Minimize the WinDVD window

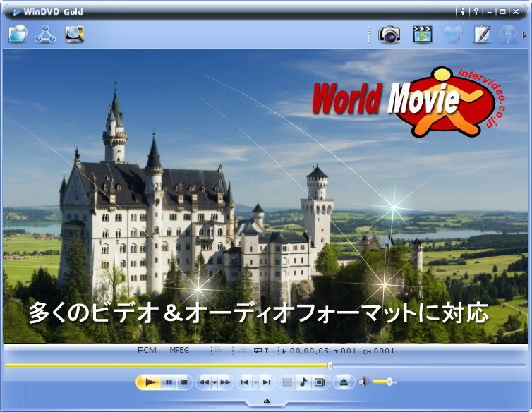click(489, 12)
